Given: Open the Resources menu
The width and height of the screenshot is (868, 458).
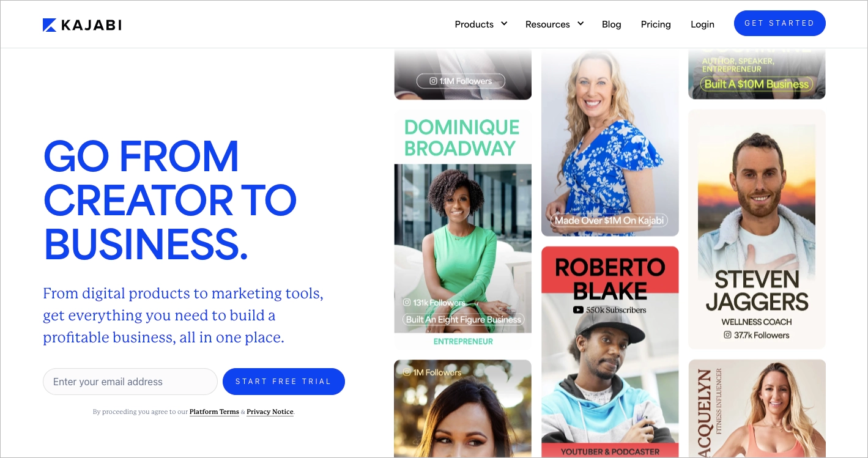Looking at the screenshot, I should pyautogui.click(x=547, y=24).
